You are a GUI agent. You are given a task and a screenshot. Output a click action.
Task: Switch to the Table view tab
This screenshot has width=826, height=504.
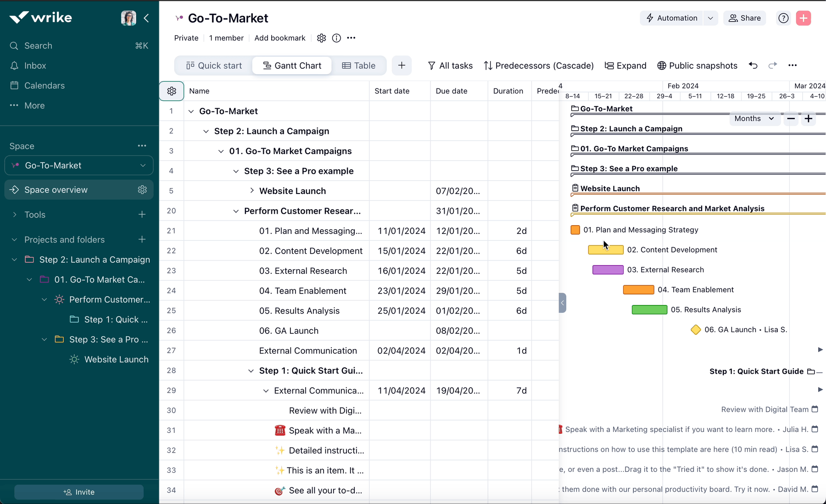click(x=359, y=66)
